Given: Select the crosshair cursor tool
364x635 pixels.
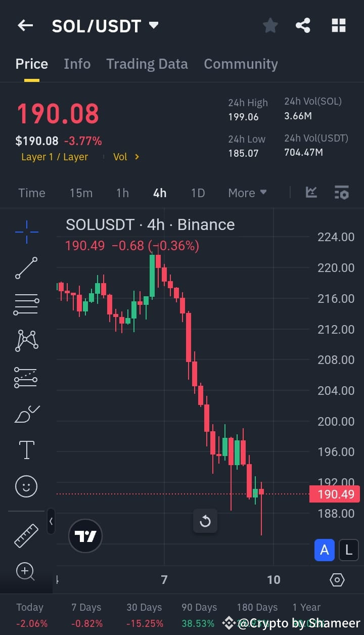Looking at the screenshot, I should pyautogui.click(x=26, y=232).
